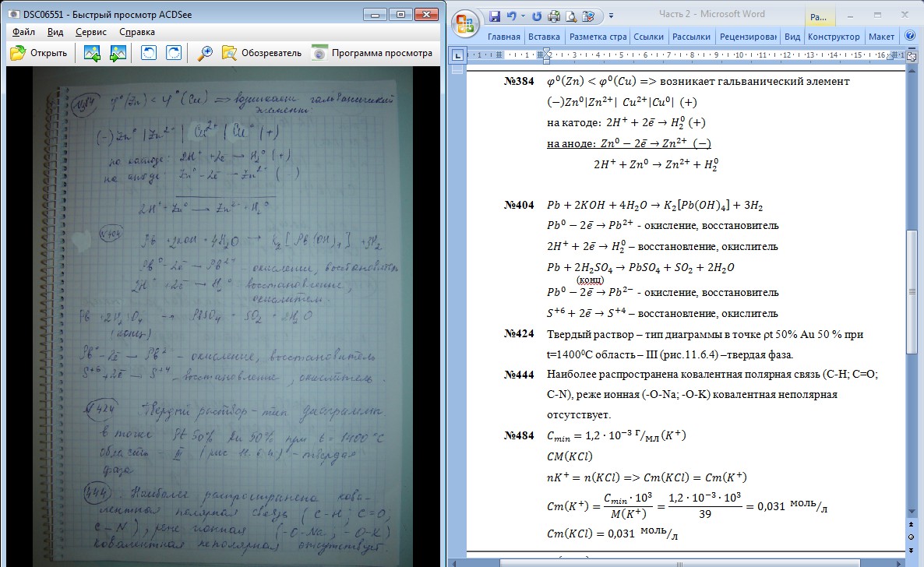924x567 pixels.
Task: Click the №424 label in Word document
Action: click(519, 333)
